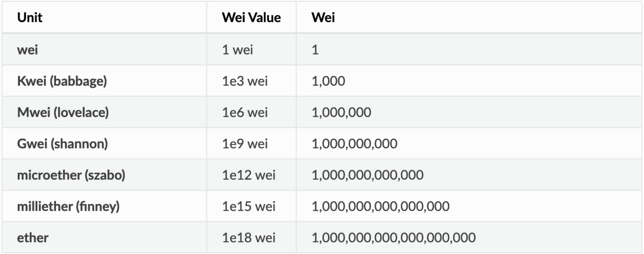644x254 pixels.
Task: Select the milliether (finney) cell
Action: click(68, 206)
